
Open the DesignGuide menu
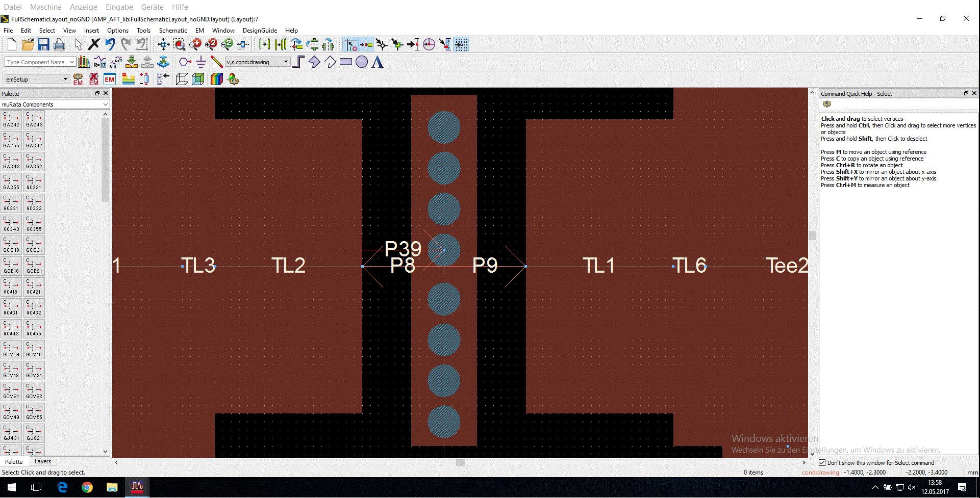point(260,31)
